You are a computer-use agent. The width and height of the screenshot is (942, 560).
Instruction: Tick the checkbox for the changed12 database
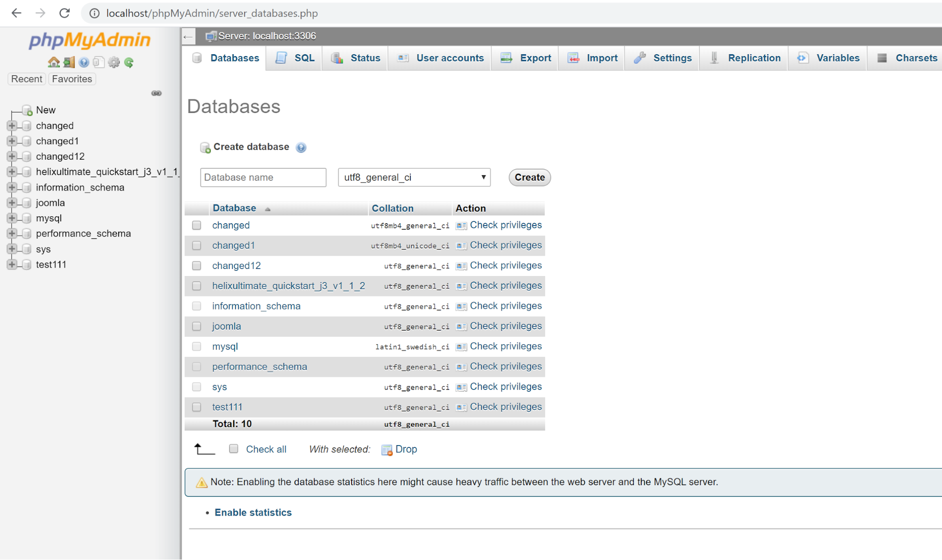pos(197,266)
